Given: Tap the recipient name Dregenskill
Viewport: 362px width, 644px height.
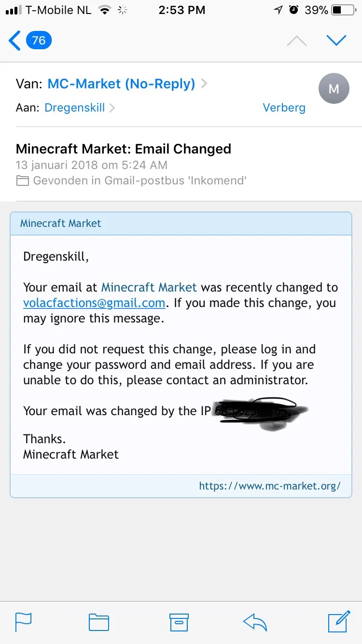Looking at the screenshot, I should pyautogui.click(x=74, y=108).
